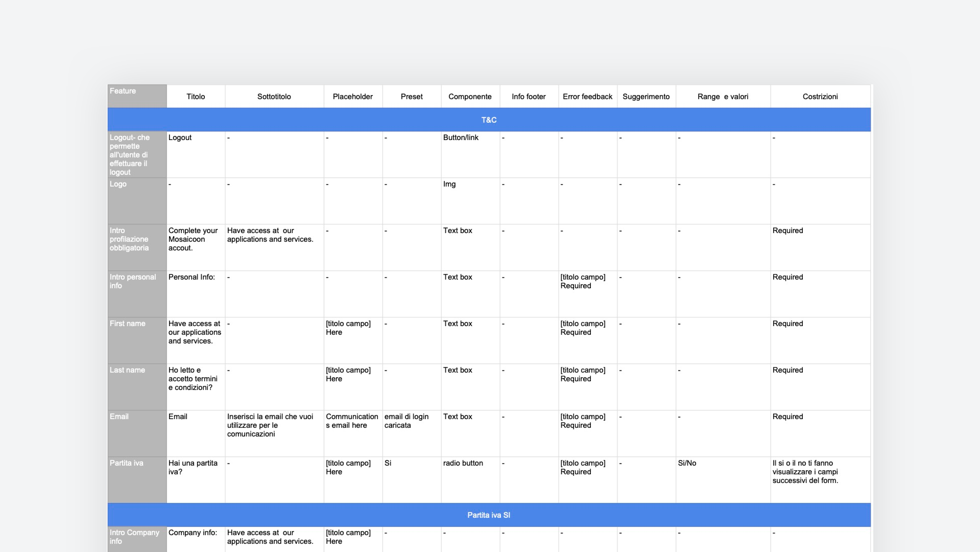
Task: Select Intro profilazione obbligatoria feature cell
Action: [x=137, y=247]
